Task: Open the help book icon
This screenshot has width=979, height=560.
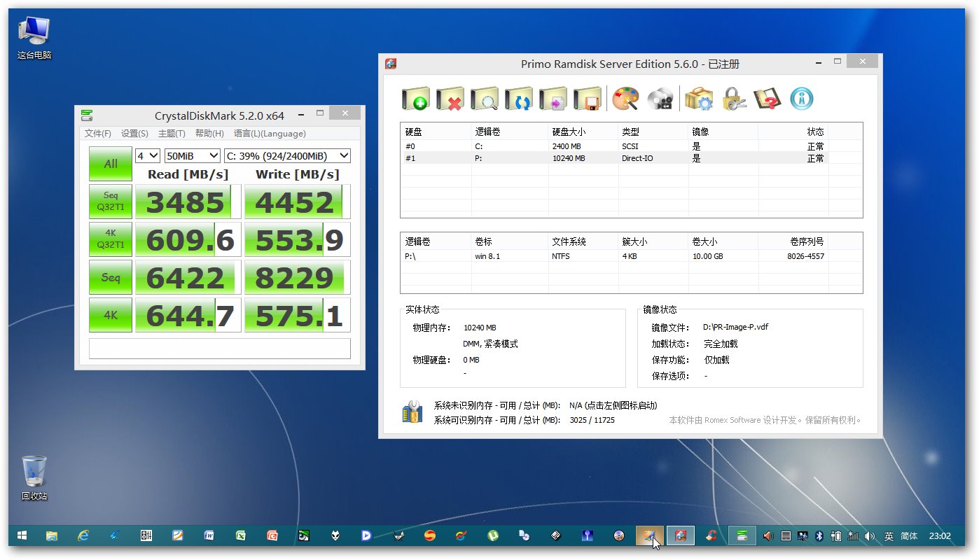Action: (768, 99)
